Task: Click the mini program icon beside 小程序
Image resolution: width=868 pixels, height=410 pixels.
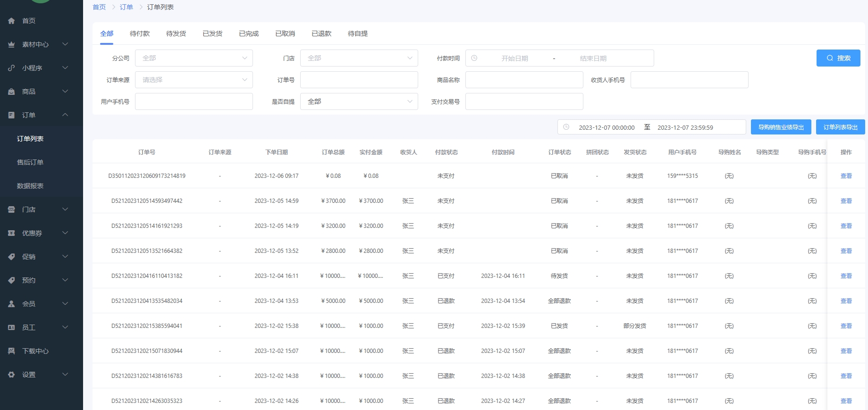Action: pyautogui.click(x=11, y=68)
